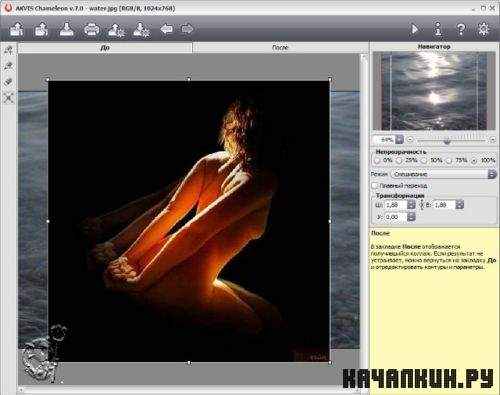
Task: Click the Навигатор panel title
Action: point(434,47)
